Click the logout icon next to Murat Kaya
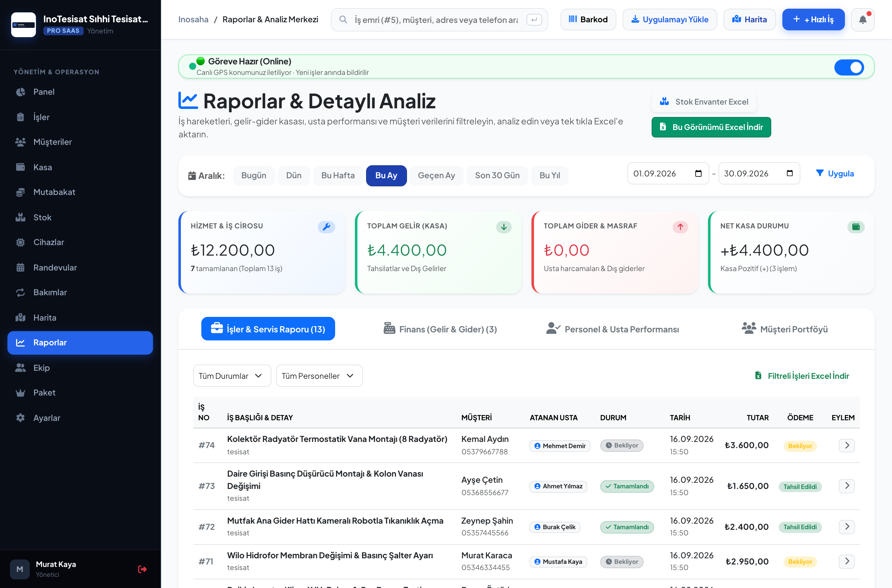The width and height of the screenshot is (892, 588). point(142,569)
